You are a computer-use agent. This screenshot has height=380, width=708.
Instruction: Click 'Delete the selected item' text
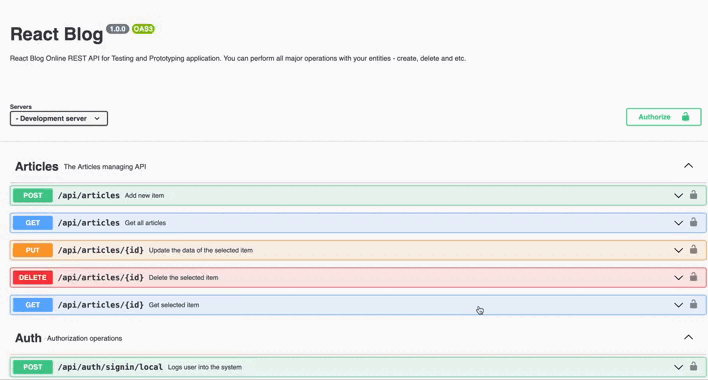[183, 278]
